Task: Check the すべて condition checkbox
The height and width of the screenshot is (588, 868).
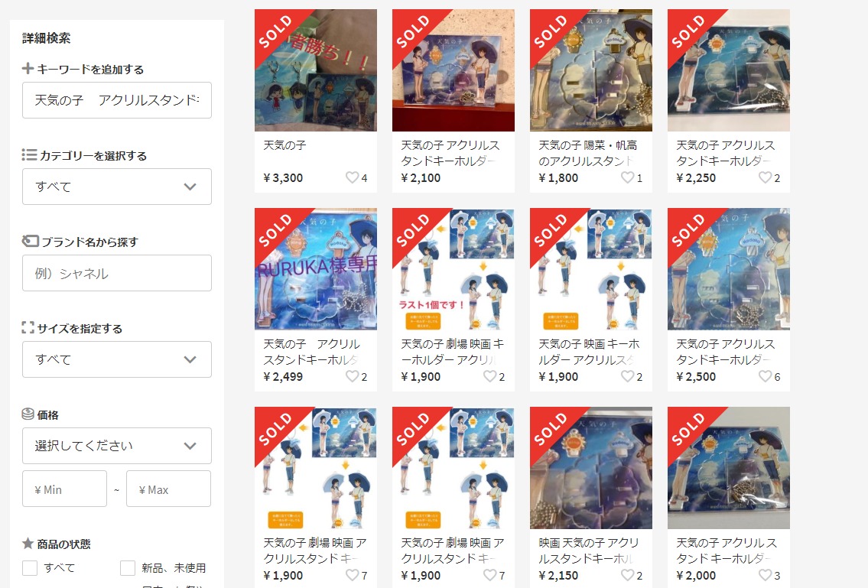Action: click(x=30, y=567)
